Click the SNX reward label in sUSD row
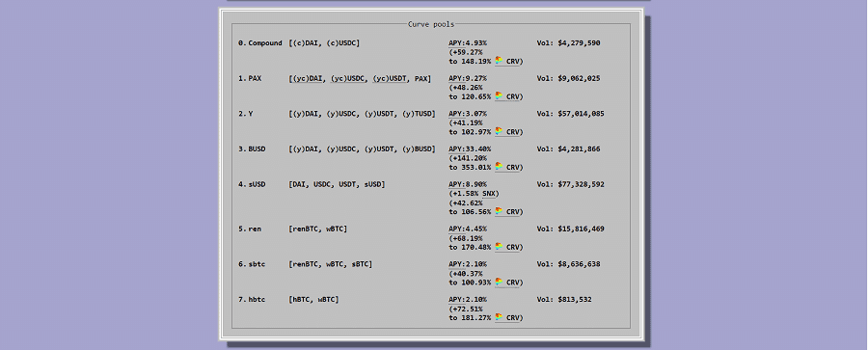Screen dimensions: 868x350 (489, 194)
